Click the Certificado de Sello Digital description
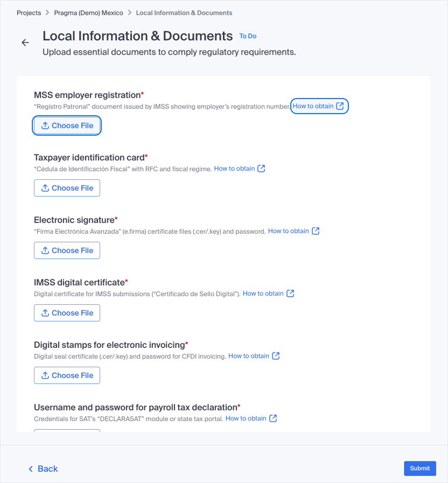The height and width of the screenshot is (483, 448). point(137,294)
